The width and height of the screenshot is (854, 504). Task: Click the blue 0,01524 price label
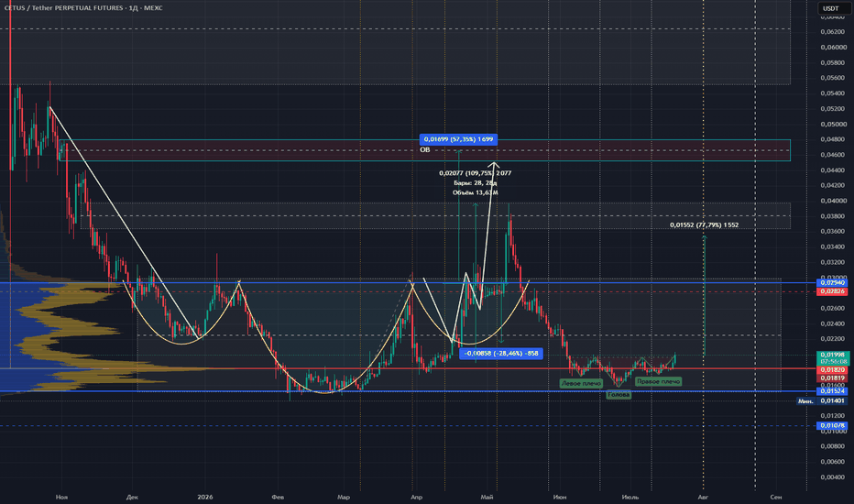click(832, 390)
